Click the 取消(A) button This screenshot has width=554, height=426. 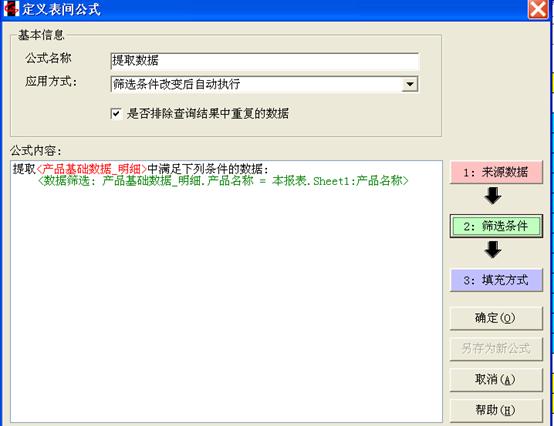pyautogui.click(x=496, y=380)
